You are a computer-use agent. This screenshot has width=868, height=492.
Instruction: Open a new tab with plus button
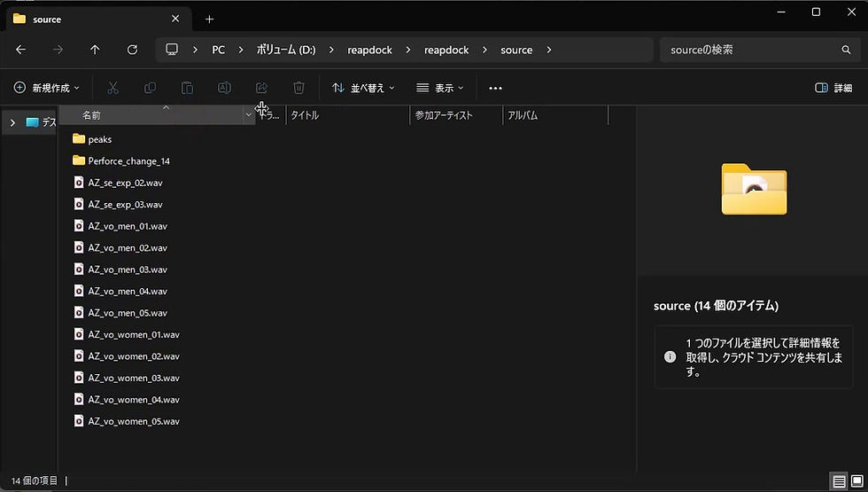click(209, 20)
